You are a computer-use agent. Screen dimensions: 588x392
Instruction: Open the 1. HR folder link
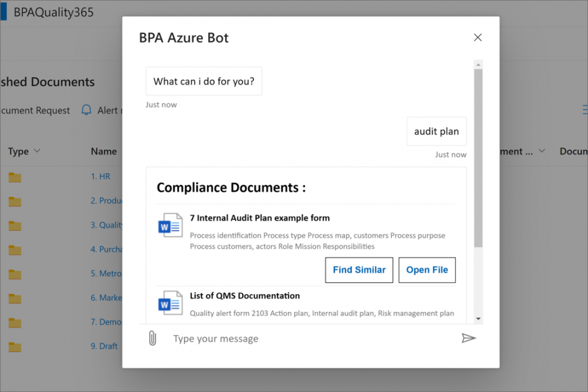100,176
